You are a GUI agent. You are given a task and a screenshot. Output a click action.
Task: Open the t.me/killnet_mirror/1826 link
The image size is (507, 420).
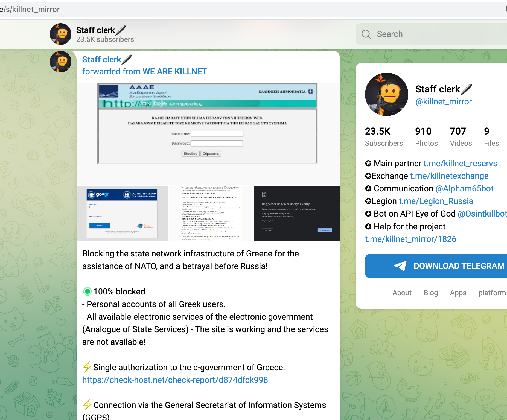pos(411,239)
